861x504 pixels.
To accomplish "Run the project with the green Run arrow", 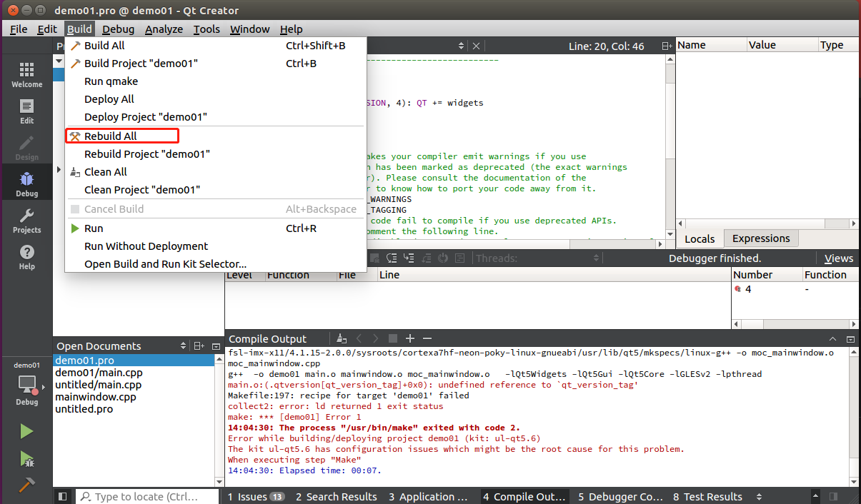I will pos(26,430).
